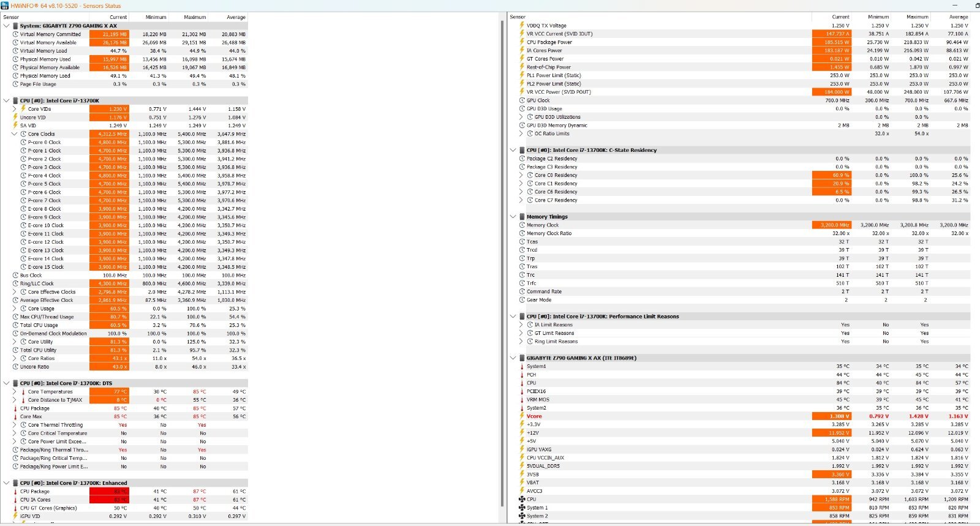Select the Core Thermal Throttling row
Image resolution: width=980 pixels, height=526 pixels.
click(x=124, y=425)
